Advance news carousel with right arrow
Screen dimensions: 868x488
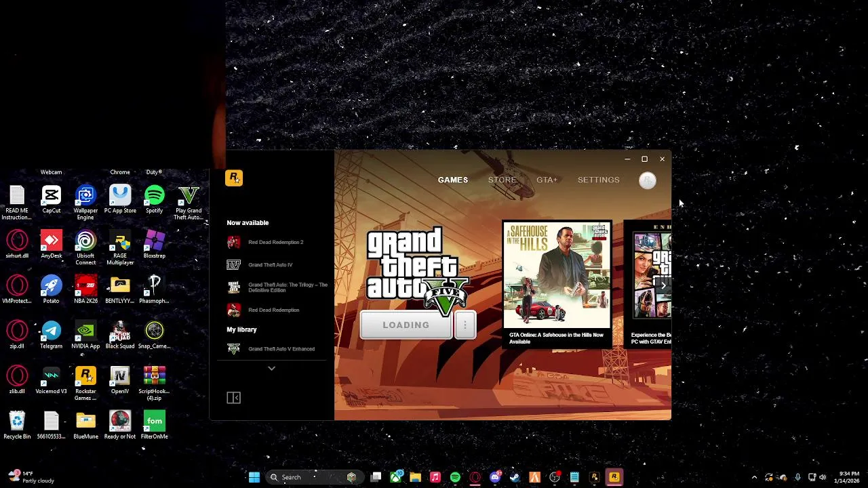[663, 285]
